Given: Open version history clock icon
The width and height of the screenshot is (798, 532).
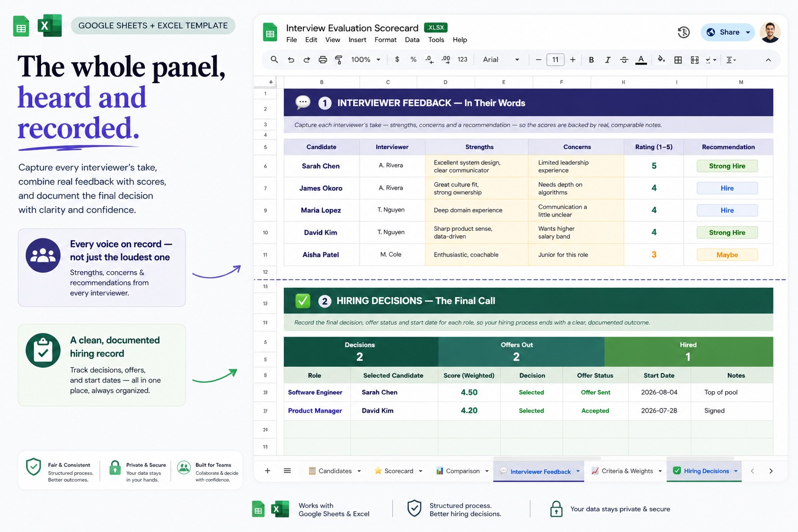Looking at the screenshot, I should (684, 32).
